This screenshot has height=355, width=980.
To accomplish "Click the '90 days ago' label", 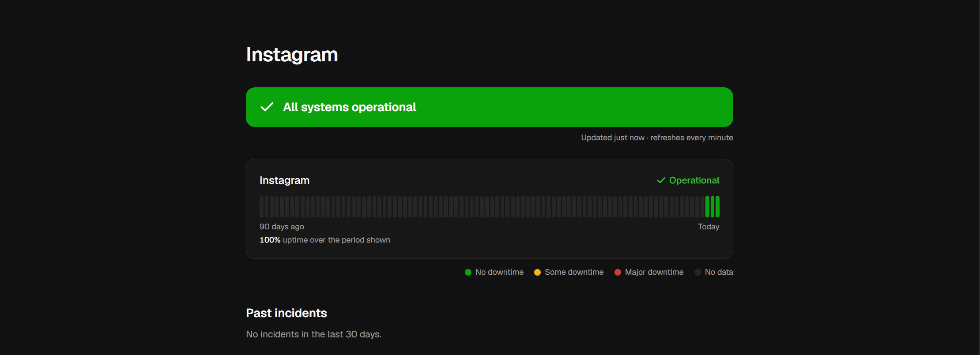I will pyautogui.click(x=282, y=227).
